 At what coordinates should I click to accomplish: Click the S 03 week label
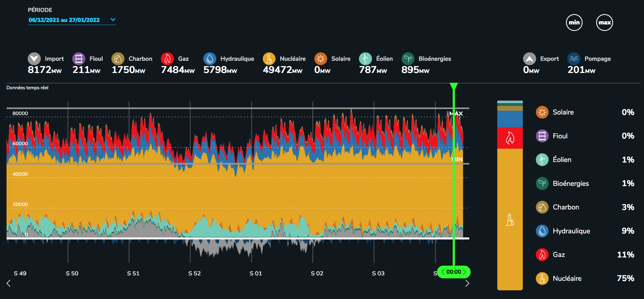coord(378,273)
